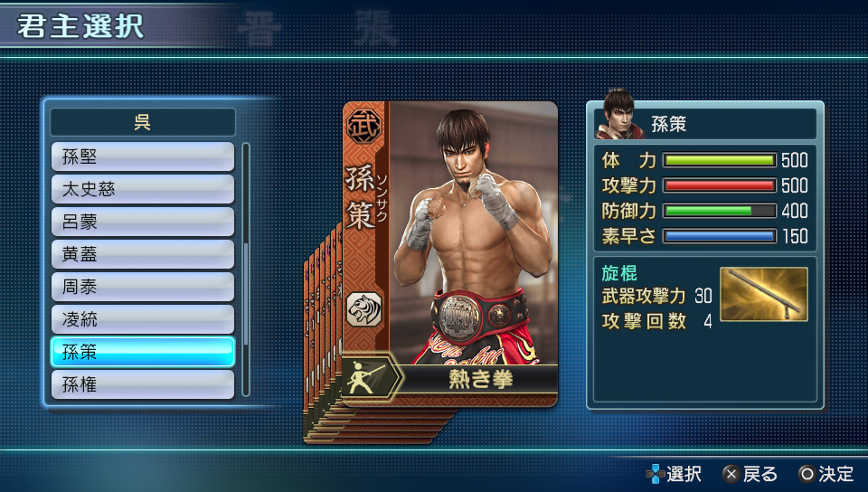Viewport: 868px width, 492px height.
Task: Click the X 戻る icon
Action: coord(731,474)
